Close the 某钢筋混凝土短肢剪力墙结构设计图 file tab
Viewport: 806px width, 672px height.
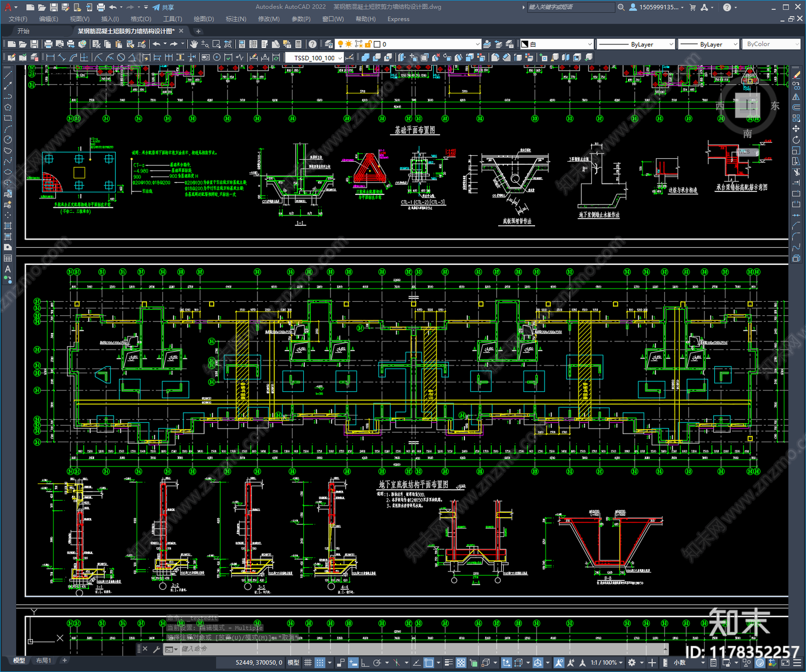(x=181, y=31)
